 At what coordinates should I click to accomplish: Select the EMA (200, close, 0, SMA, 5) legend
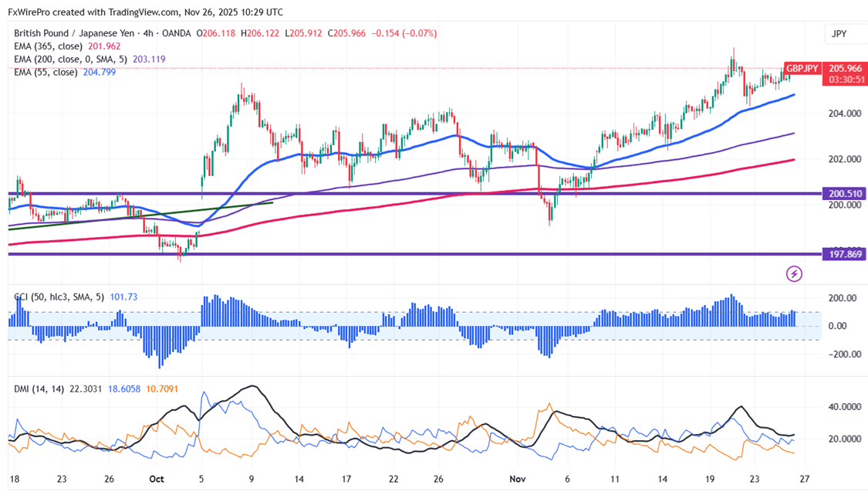70,59
